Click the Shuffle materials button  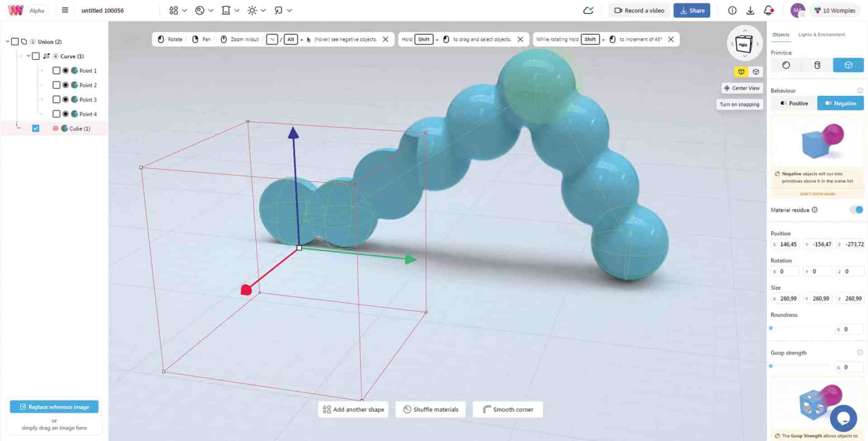pyautogui.click(x=430, y=409)
